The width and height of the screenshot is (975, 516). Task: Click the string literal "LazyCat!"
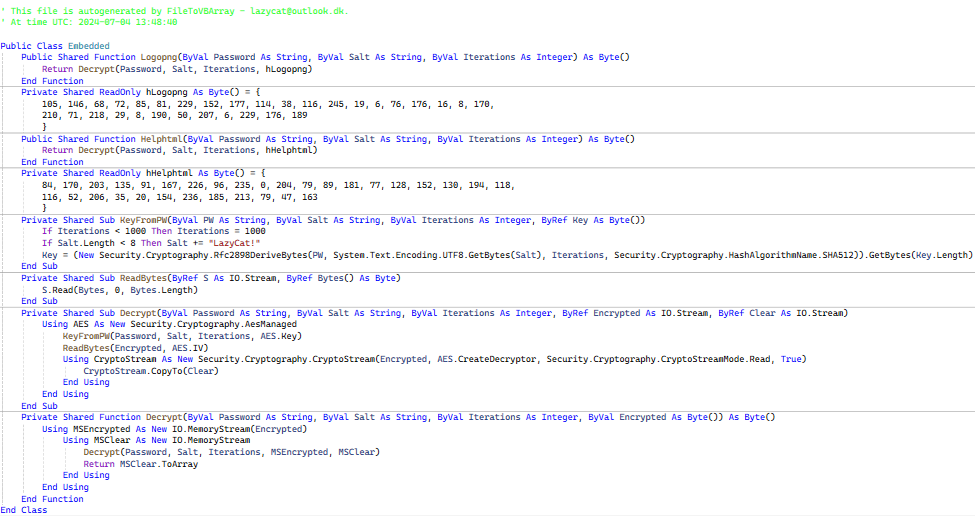pyautogui.click(x=234, y=243)
